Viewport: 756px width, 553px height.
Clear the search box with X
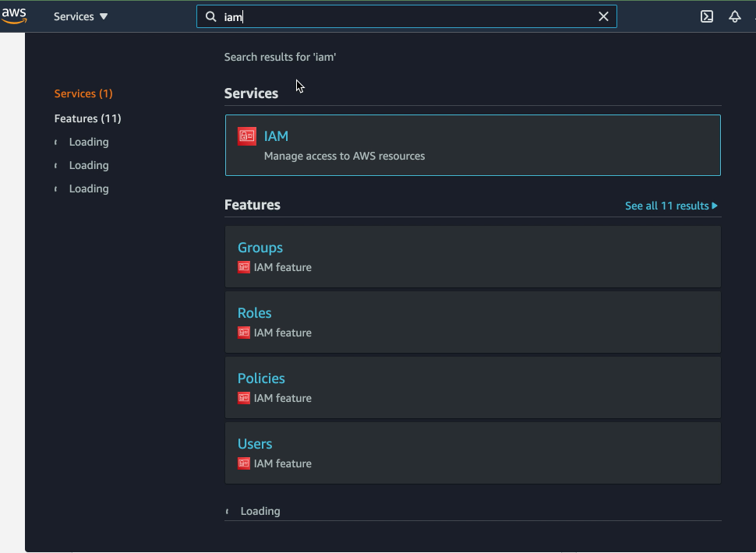[603, 17]
